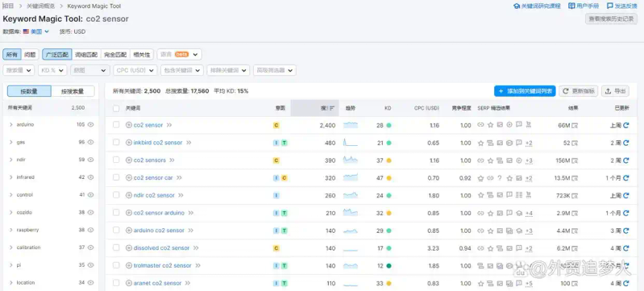The image size is (644, 291).
Task: Click the blue add to keyword list button
Action: click(x=525, y=91)
